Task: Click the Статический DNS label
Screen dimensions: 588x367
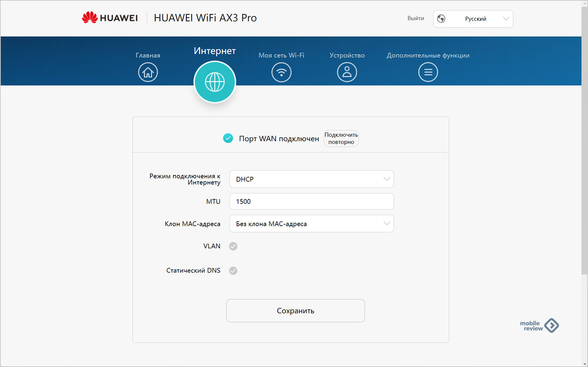Action: pos(193,270)
